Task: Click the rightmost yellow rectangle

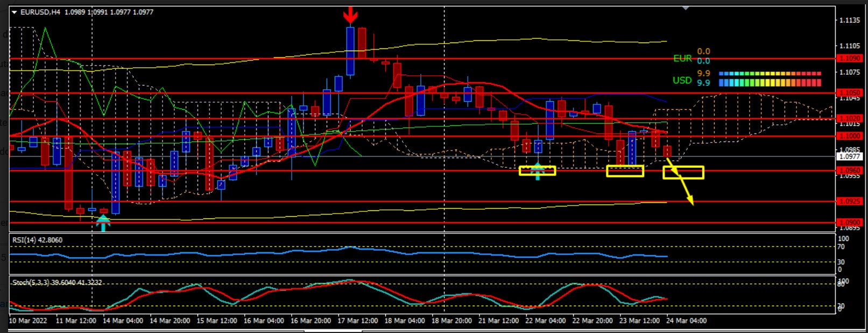Action: coord(683,172)
